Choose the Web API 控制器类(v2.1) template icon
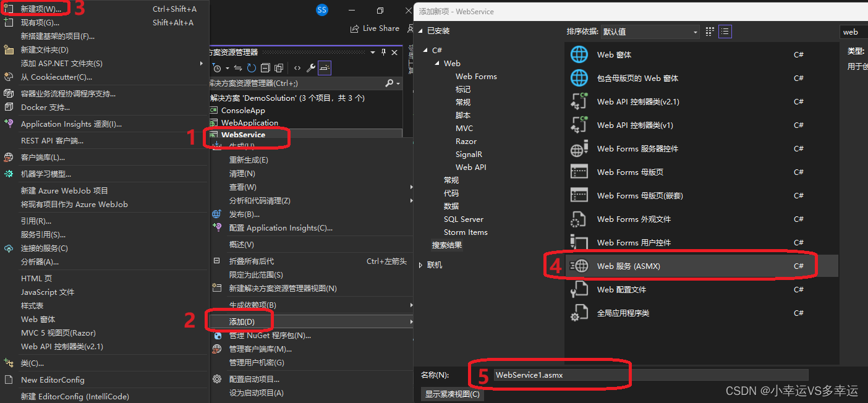 [579, 101]
